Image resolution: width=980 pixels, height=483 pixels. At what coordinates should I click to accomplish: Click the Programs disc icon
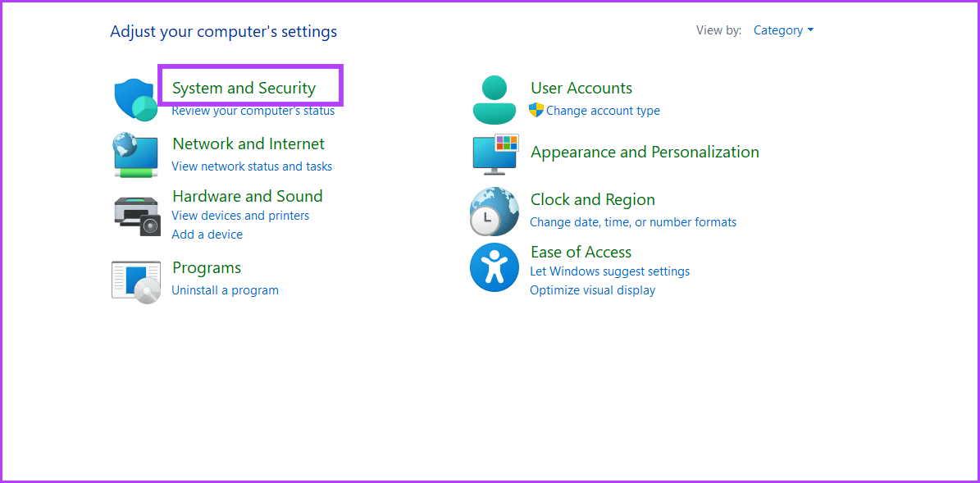pyautogui.click(x=135, y=281)
